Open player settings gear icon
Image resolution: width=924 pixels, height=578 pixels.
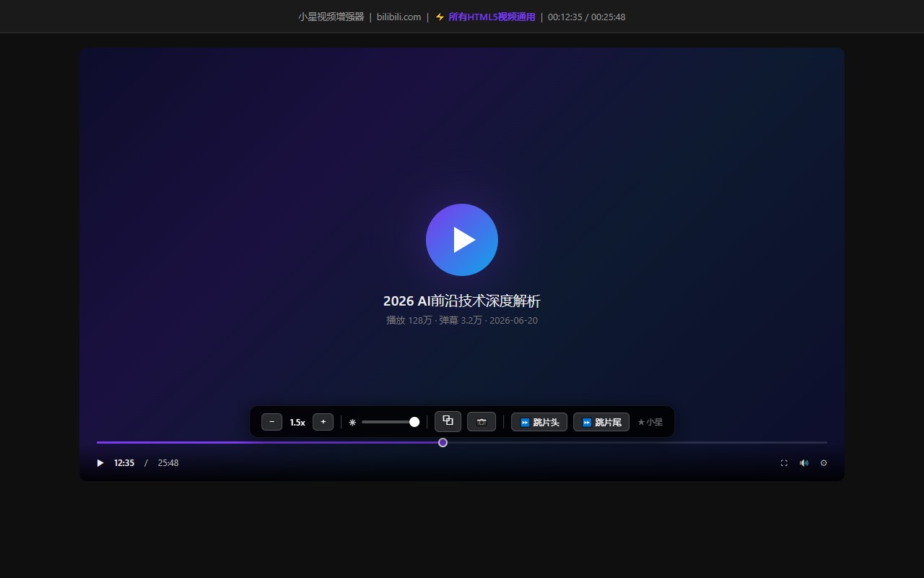click(x=824, y=463)
